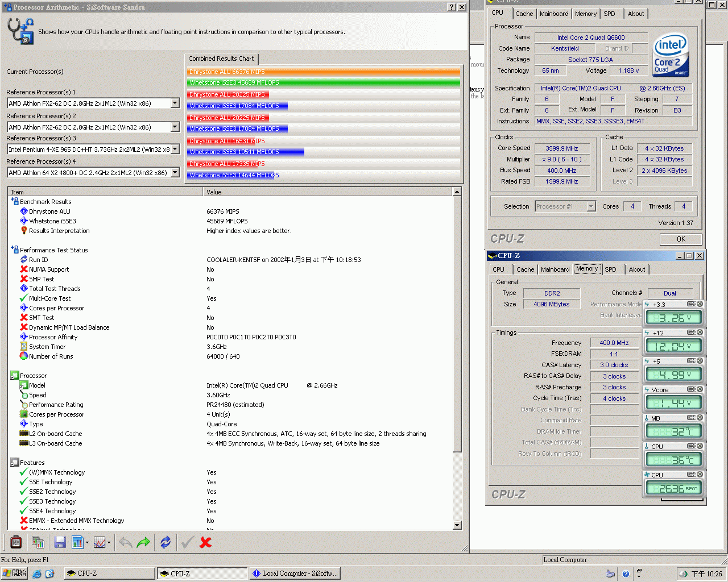This screenshot has width=728, height=582.
Task: Open the module options icon in Sandra's toolbar
Action: (x=16, y=542)
